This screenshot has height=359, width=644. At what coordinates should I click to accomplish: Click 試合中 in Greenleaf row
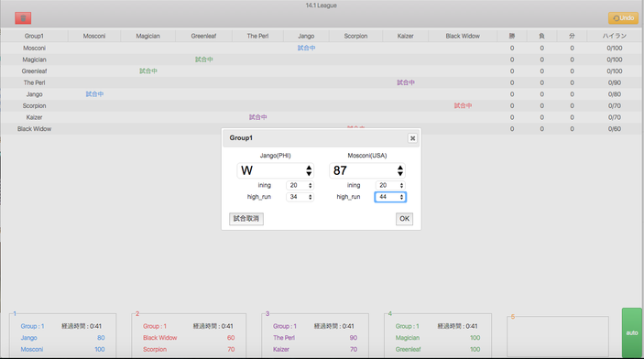click(x=147, y=71)
